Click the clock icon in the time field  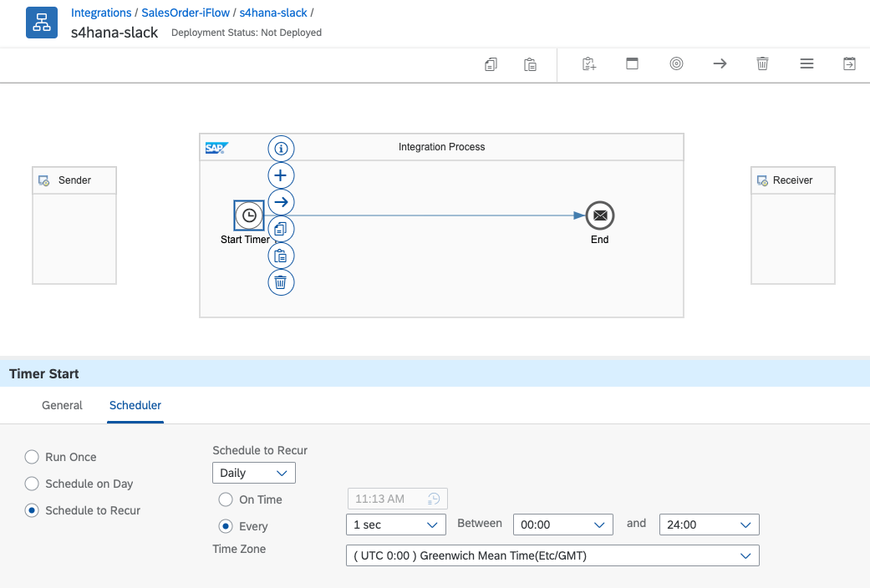[x=434, y=499]
